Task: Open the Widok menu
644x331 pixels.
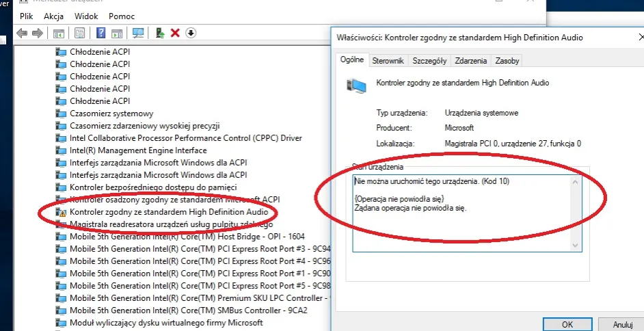Action: click(x=86, y=16)
